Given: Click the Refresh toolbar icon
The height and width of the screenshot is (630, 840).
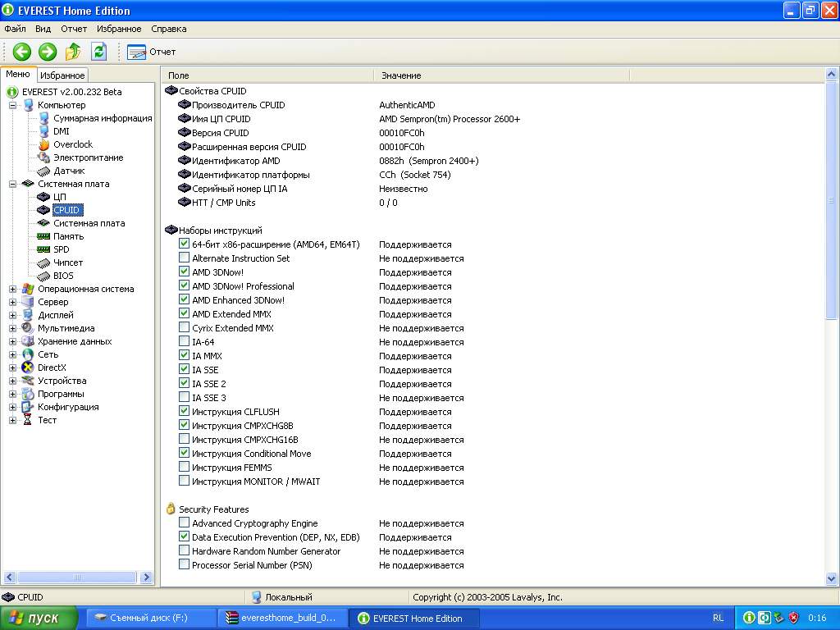Looking at the screenshot, I should pyautogui.click(x=98, y=52).
